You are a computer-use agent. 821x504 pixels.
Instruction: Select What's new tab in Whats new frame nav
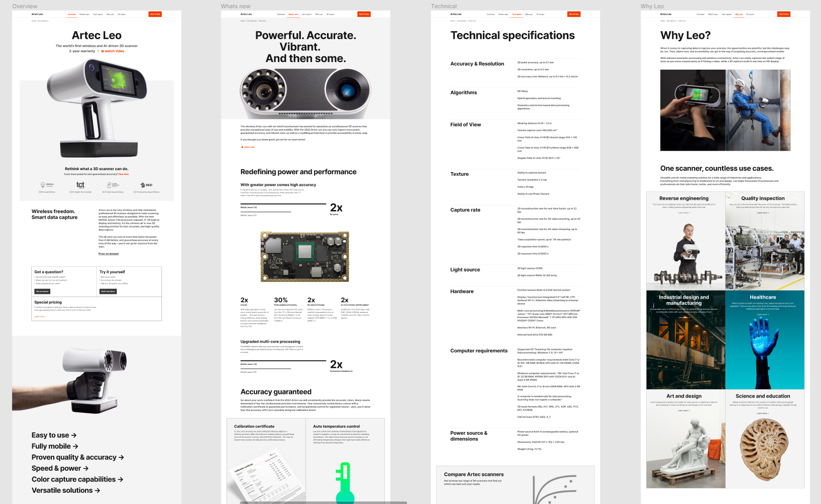click(x=293, y=14)
